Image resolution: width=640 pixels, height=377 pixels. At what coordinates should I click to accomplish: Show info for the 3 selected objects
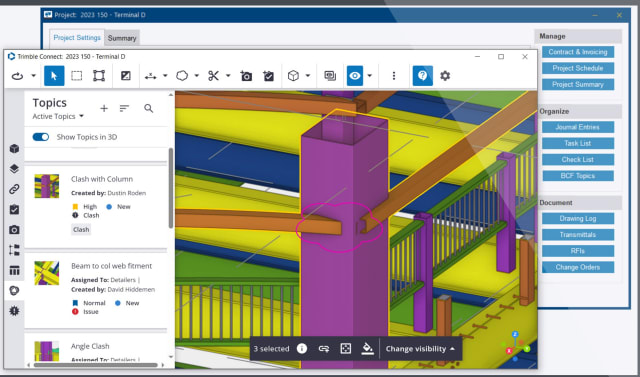coord(302,349)
